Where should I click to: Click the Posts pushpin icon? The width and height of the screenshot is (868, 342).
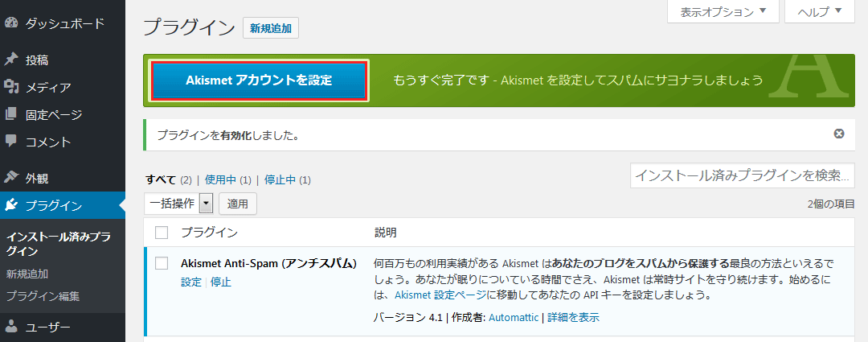(x=11, y=60)
